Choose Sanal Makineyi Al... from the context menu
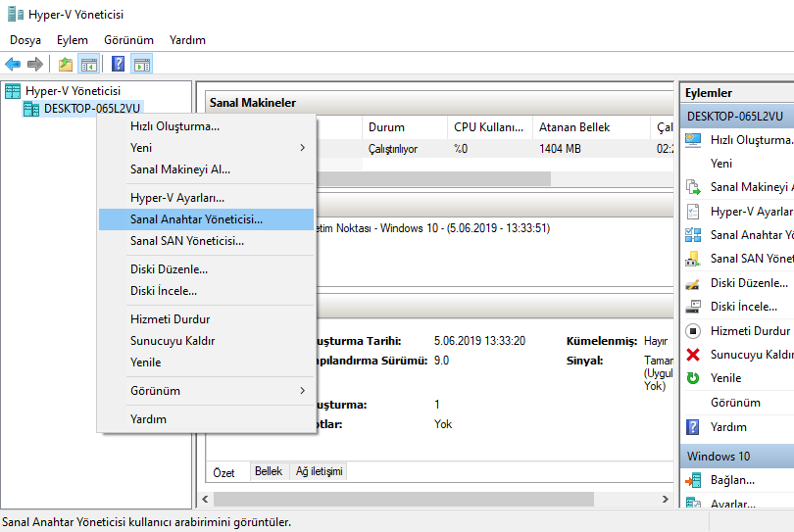 (x=206, y=169)
